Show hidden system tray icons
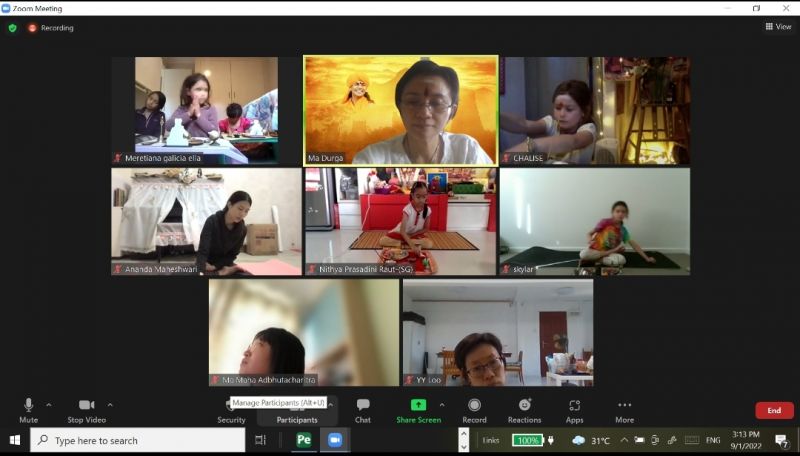This screenshot has height=456, width=800. tap(624, 440)
